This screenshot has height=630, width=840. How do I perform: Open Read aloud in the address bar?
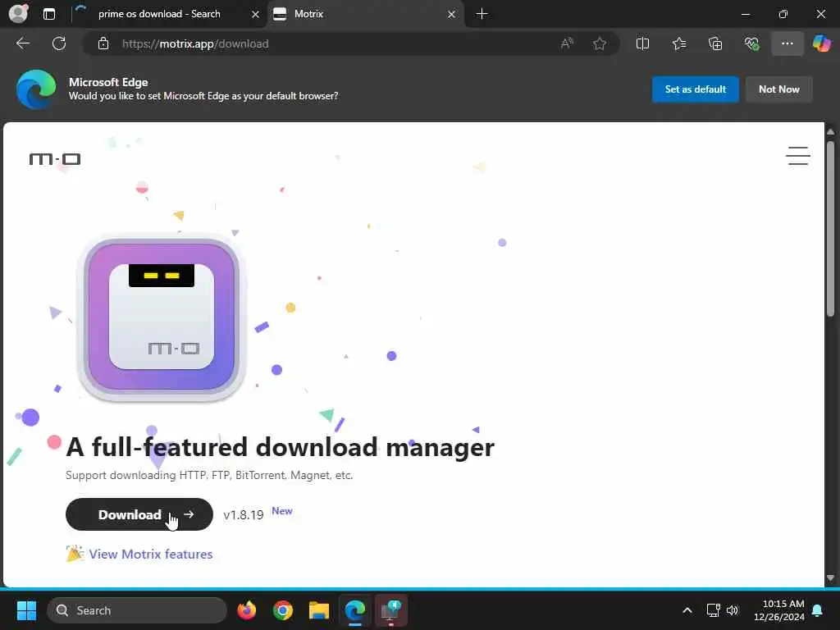pyautogui.click(x=567, y=44)
